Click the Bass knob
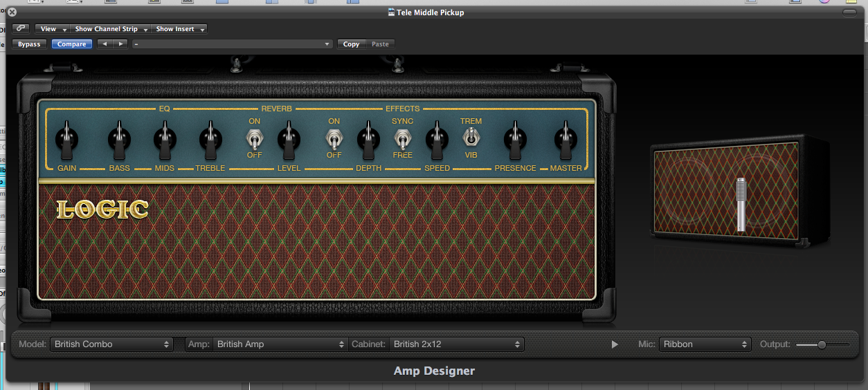Viewport: 868px width, 390px height. coord(119,140)
